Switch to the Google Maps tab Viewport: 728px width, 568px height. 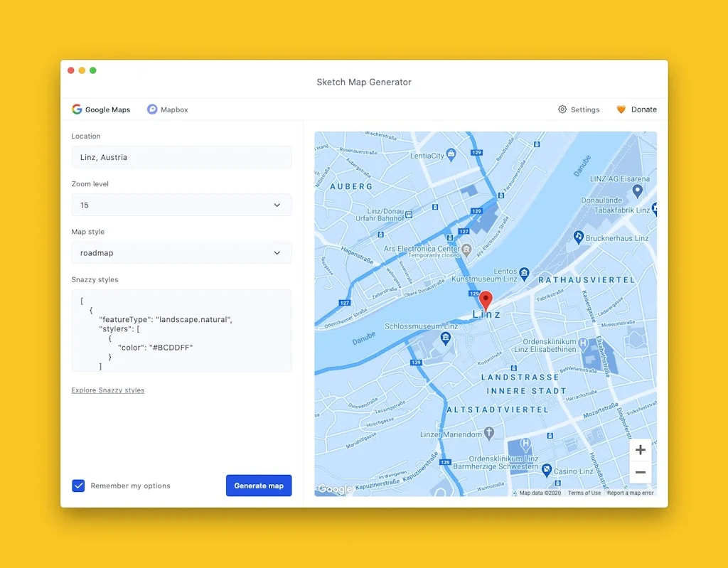101,109
